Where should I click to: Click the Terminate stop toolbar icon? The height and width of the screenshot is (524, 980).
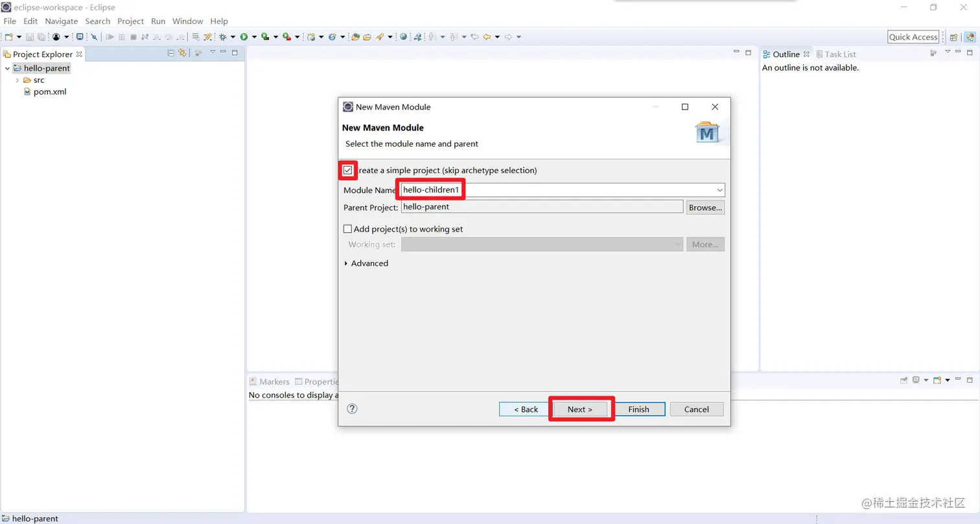[x=133, y=37]
